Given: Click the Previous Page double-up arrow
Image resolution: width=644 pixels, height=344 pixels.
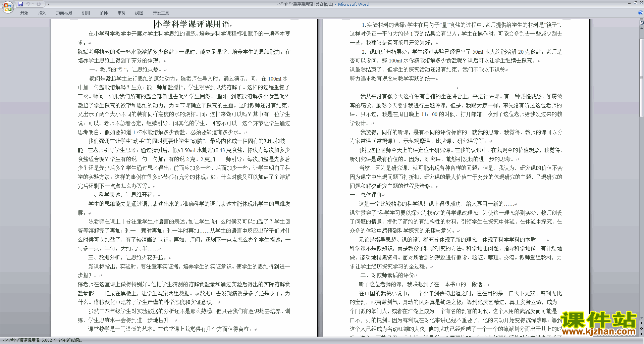Looking at the screenshot, I should pos(641,323).
